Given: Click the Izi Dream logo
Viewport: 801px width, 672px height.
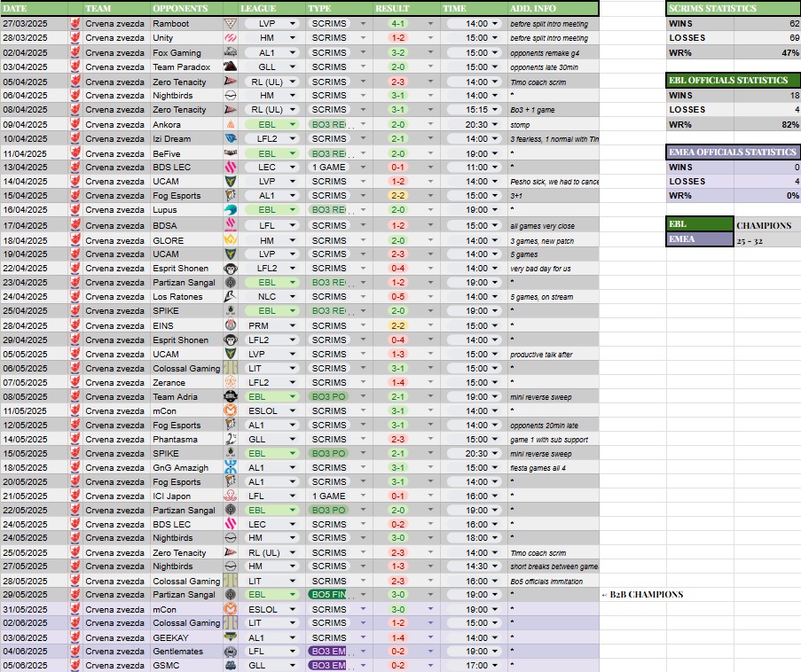Looking at the screenshot, I should pos(231,139).
